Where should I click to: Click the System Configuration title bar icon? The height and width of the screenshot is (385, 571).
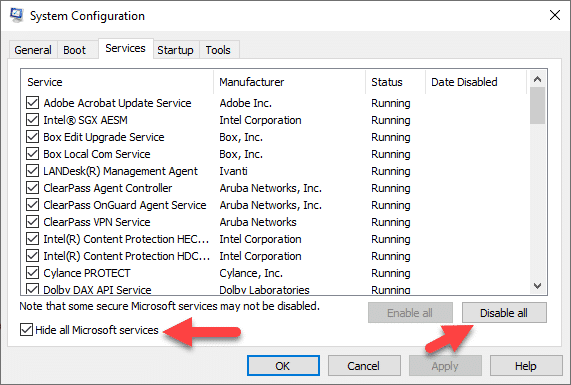pos(17,15)
